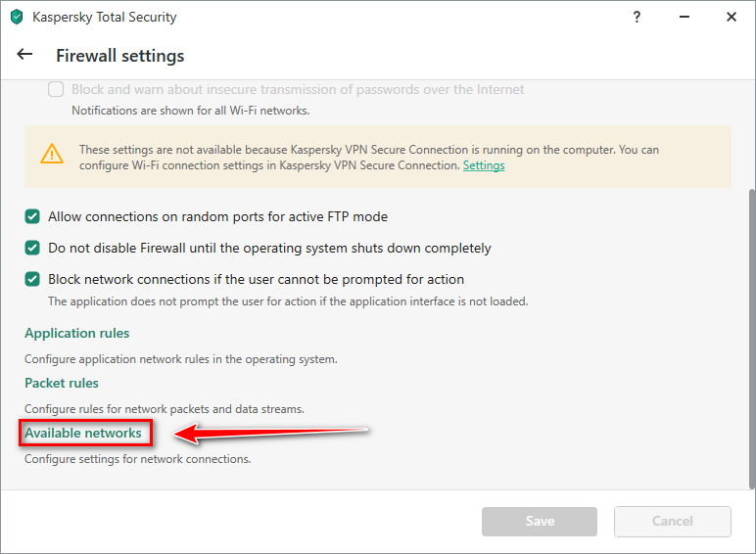Open Application rules
Screen dimensions: 756x554
77,333
